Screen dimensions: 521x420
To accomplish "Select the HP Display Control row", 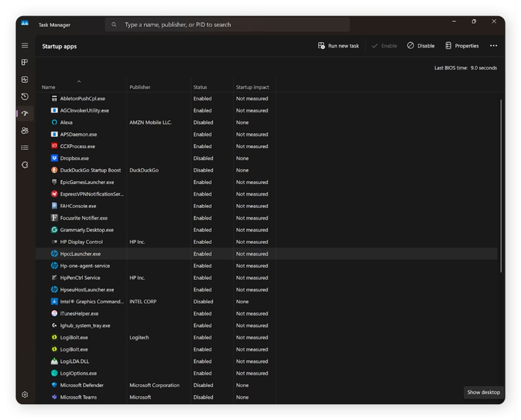I will pyautogui.click(x=266, y=242).
